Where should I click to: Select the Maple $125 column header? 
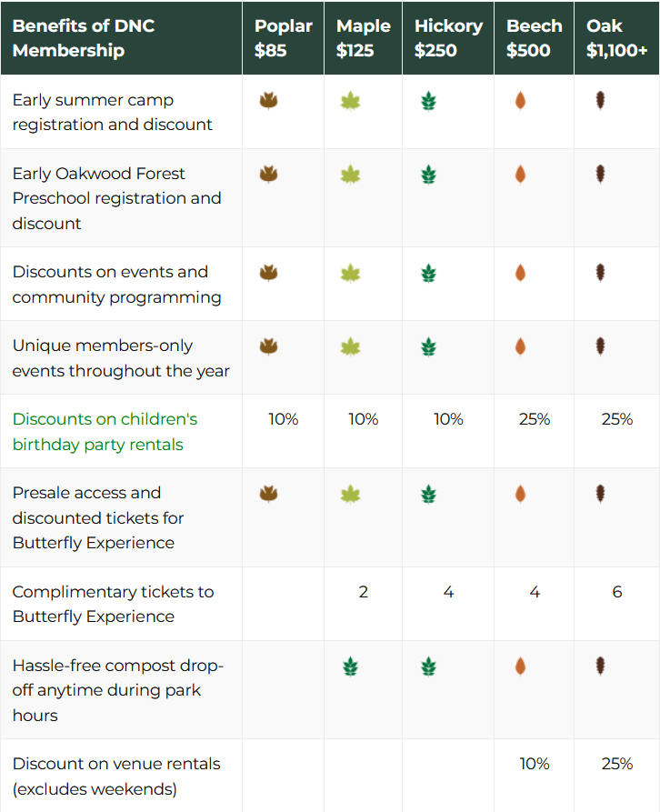364,38
